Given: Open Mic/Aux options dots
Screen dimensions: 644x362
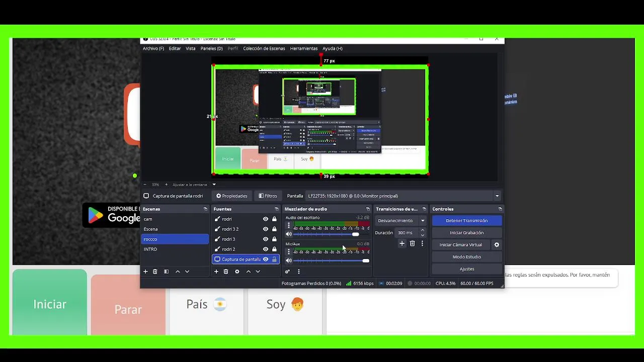Looking at the screenshot, I should click(288, 252).
